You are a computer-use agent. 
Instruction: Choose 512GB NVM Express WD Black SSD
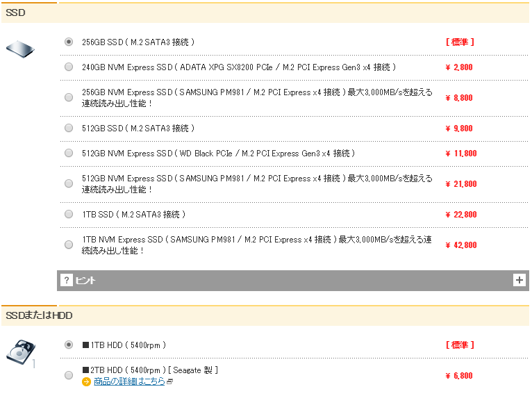[69, 154]
